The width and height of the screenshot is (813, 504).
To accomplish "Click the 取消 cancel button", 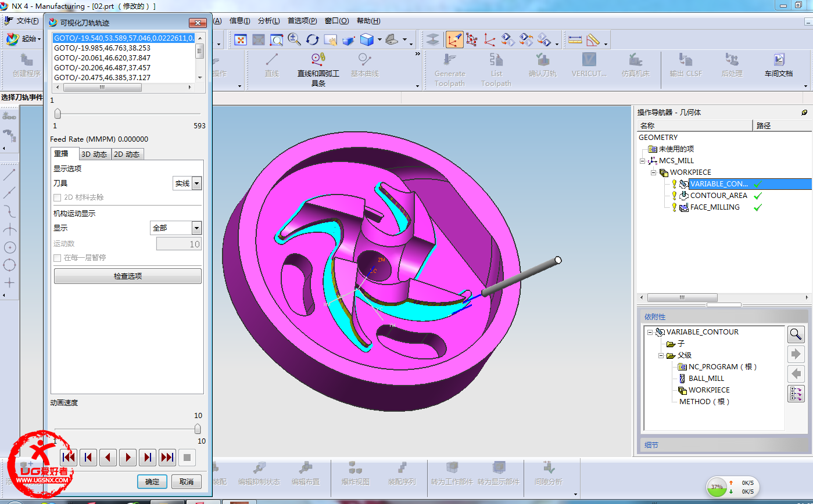I will click(x=186, y=481).
